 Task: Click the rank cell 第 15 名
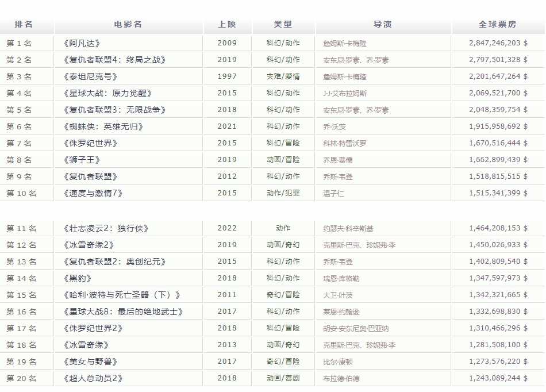[x=21, y=295]
